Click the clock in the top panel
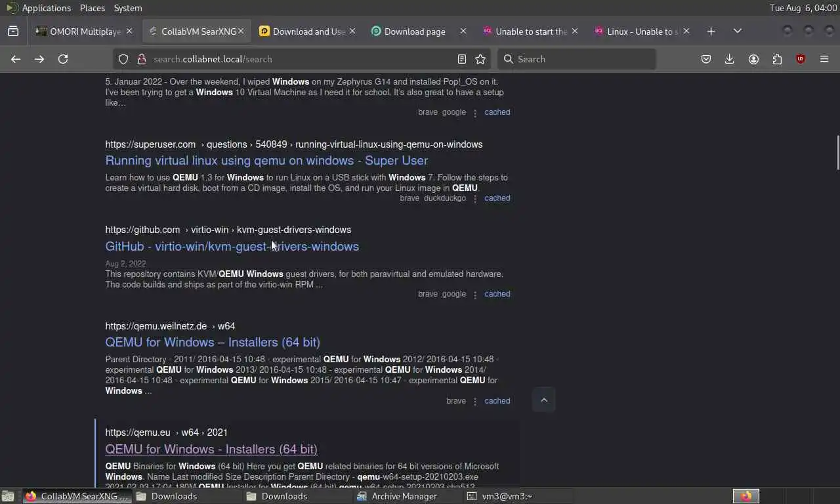This screenshot has height=504, width=840. pos(803,8)
